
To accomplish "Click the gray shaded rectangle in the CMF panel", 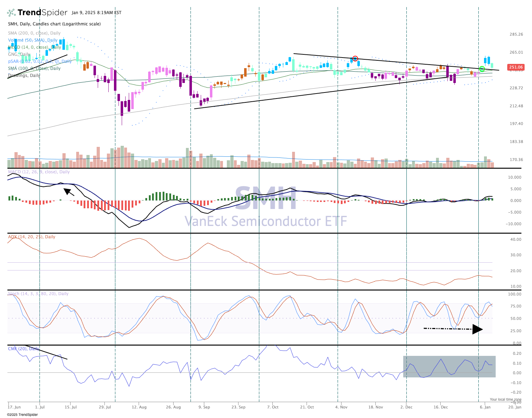I will tap(449, 366).
